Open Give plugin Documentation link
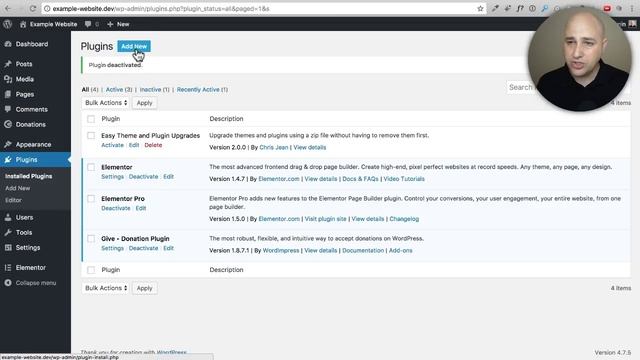The width and height of the screenshot is (640, 360). 363,251
